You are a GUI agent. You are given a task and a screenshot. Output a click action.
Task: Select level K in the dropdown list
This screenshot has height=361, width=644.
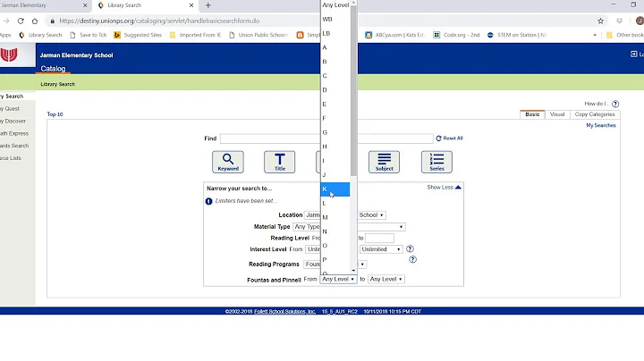(335, 189)
